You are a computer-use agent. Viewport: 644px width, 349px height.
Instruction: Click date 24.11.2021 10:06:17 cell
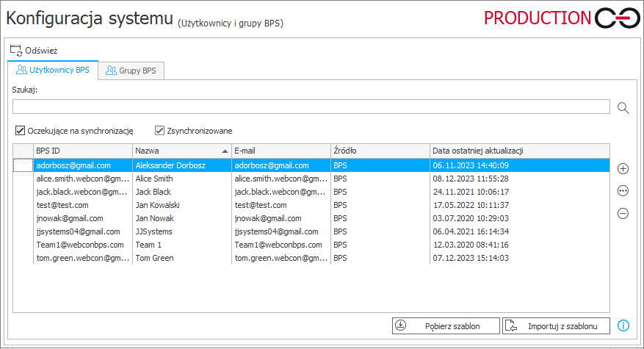(x=520, y=192)
